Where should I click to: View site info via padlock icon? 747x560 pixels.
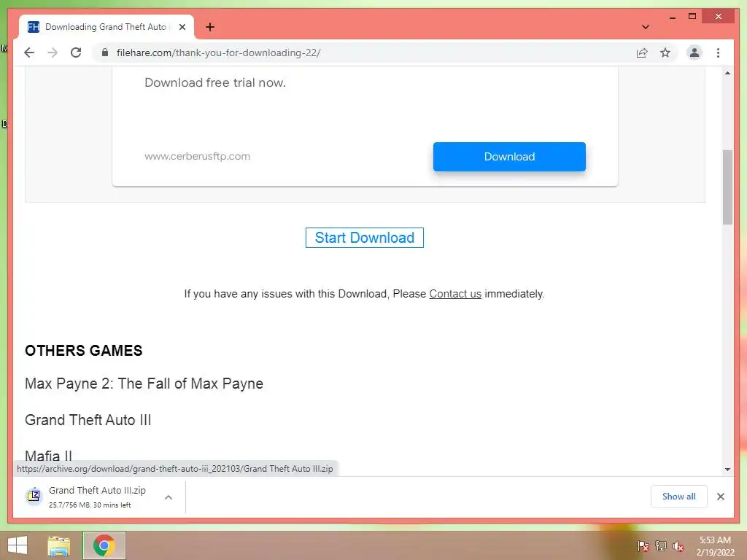click(x=105, y=52)
